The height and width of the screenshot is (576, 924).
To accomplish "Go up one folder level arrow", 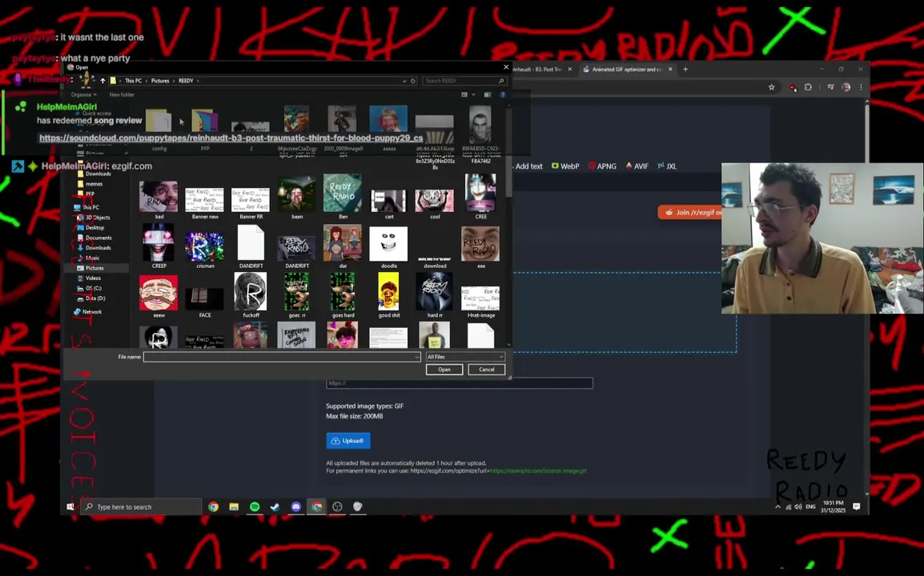I will [x=102, y=81].
